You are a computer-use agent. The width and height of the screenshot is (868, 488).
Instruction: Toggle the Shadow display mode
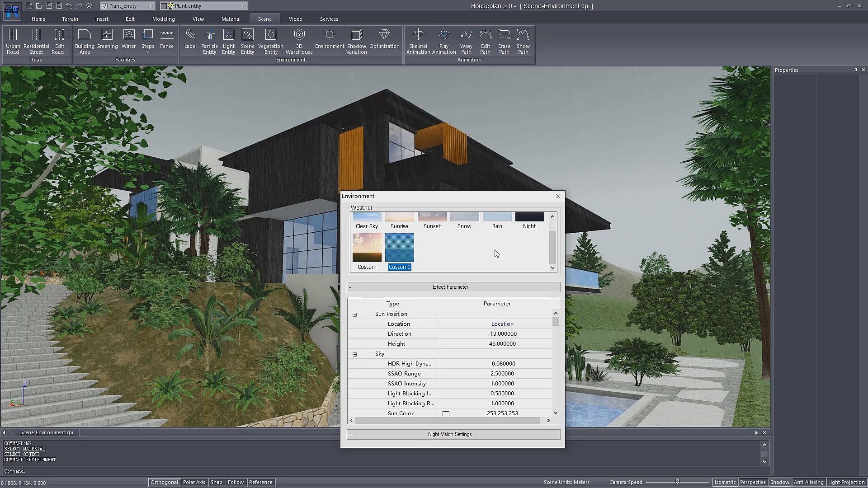click(x=779, y=482)
